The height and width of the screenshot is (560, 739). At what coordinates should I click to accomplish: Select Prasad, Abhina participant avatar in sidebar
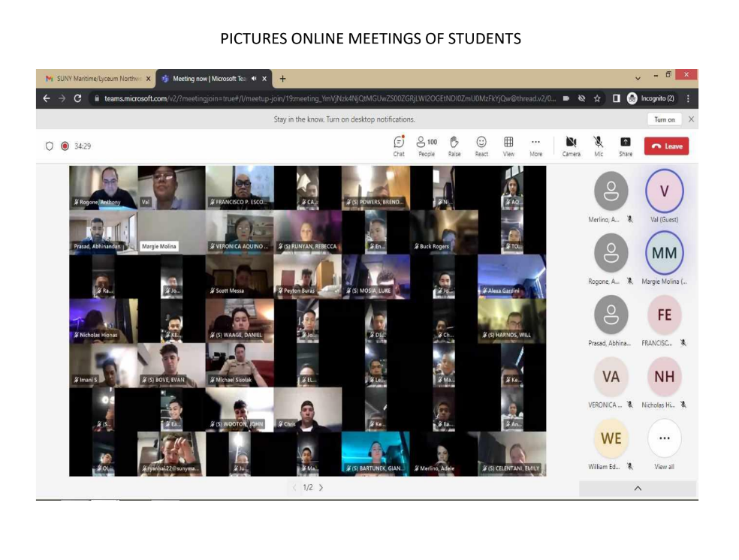611,315
